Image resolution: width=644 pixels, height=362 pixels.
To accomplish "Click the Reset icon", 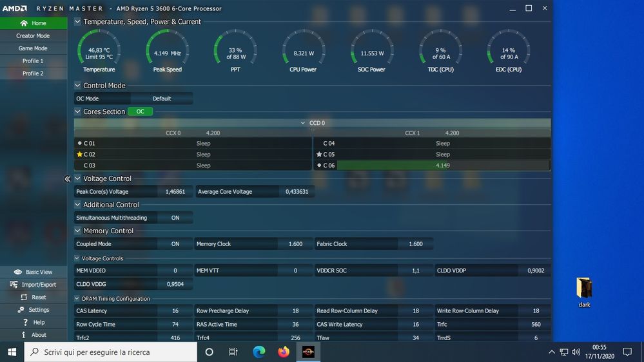I will click(x=24, y=297).
